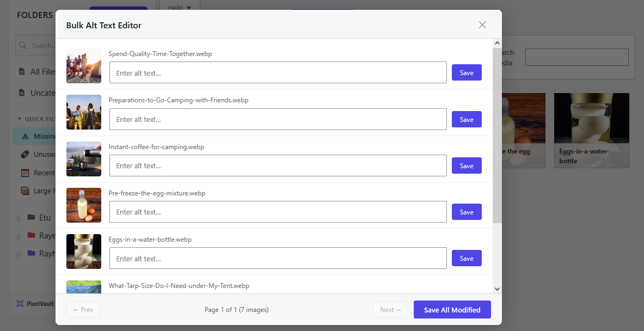
Task: Click the Unused files paperclip icon
Action: [x=25, y=155]
